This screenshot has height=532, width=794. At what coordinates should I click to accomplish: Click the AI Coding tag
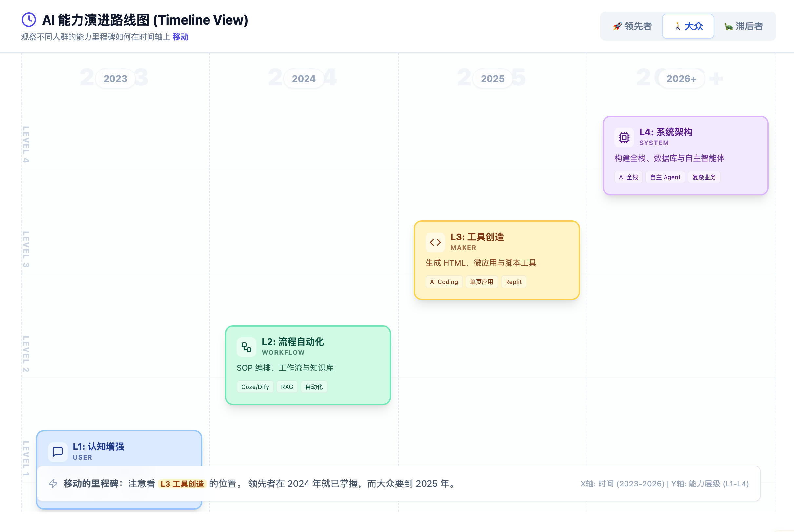tap(444, 282)
